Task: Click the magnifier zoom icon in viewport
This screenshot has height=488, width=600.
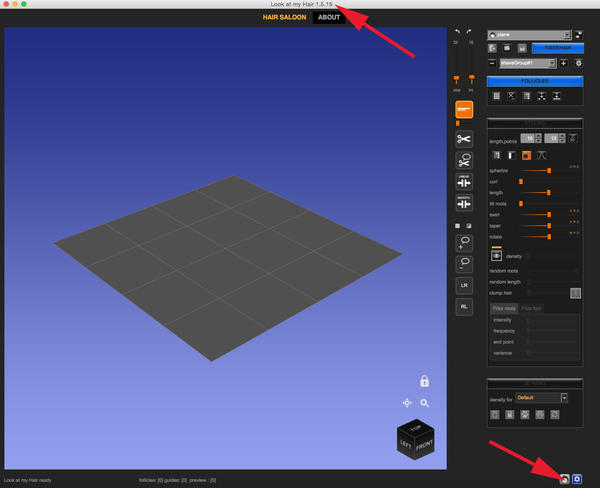Action: [x=424, y=403]
